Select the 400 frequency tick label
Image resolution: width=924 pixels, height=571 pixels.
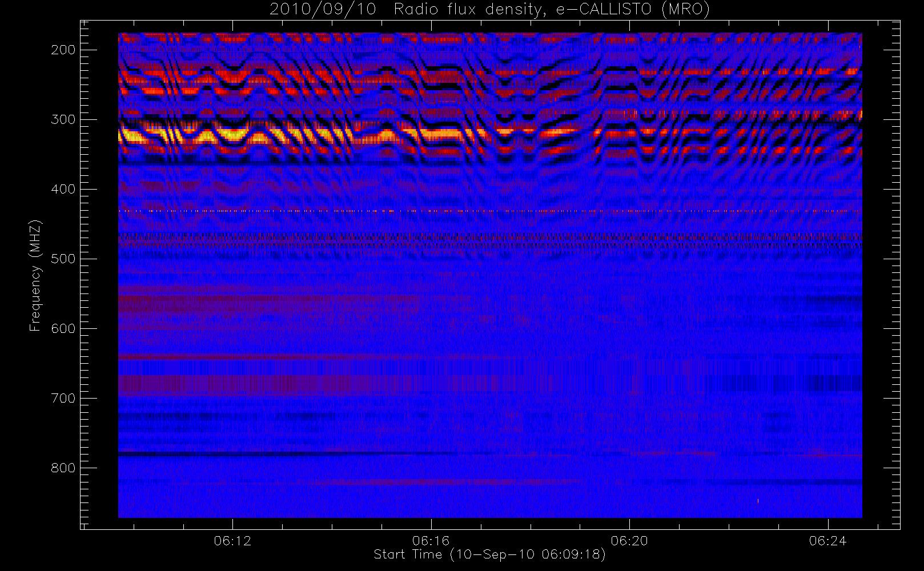click(63, 189)
